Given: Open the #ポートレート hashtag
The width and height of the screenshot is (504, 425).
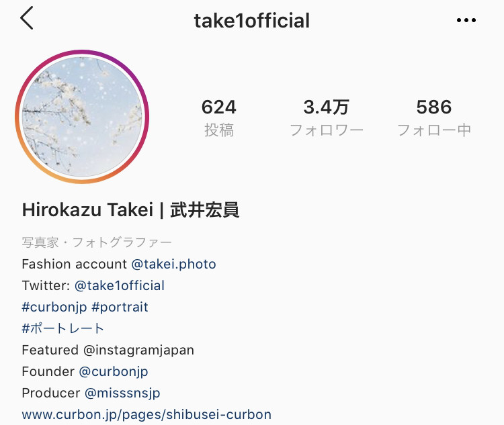Looking at the screenshot, I should pyautogui.click(x=62, y=328).
